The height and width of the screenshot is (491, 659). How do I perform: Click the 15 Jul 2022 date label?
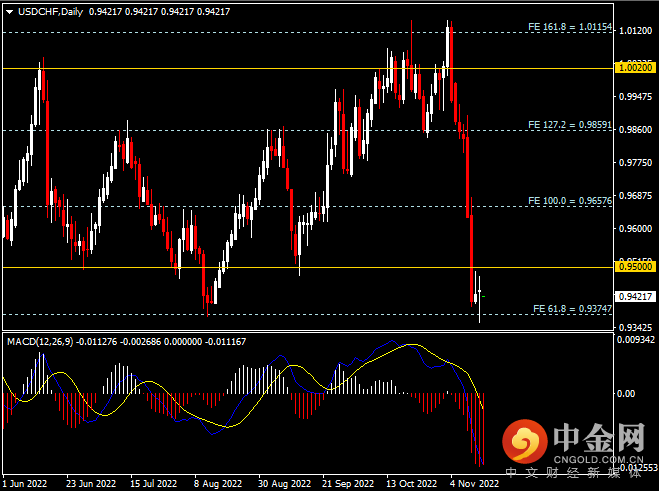[153, 483]
